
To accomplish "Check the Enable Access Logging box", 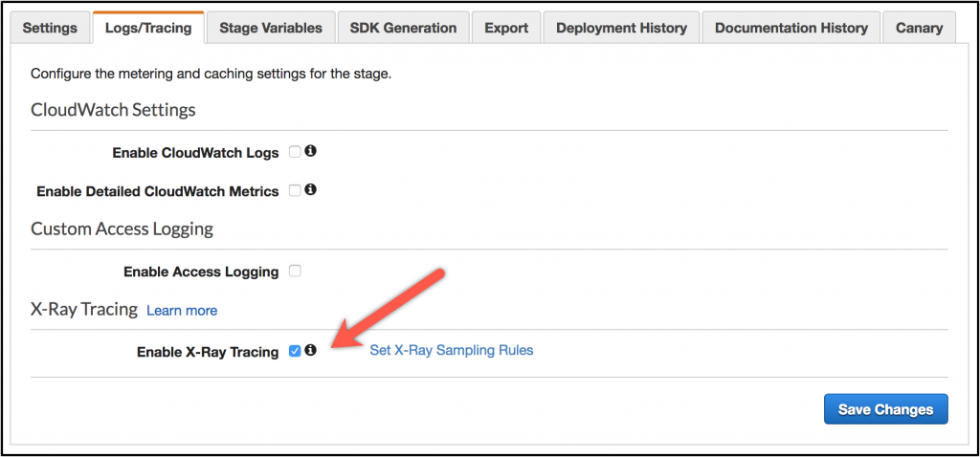I will click(295, 271).
